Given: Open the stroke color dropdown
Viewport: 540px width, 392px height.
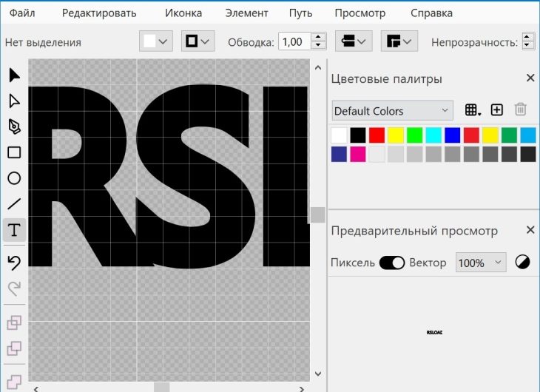Looking at the screenshot, I should click(198, 41).
